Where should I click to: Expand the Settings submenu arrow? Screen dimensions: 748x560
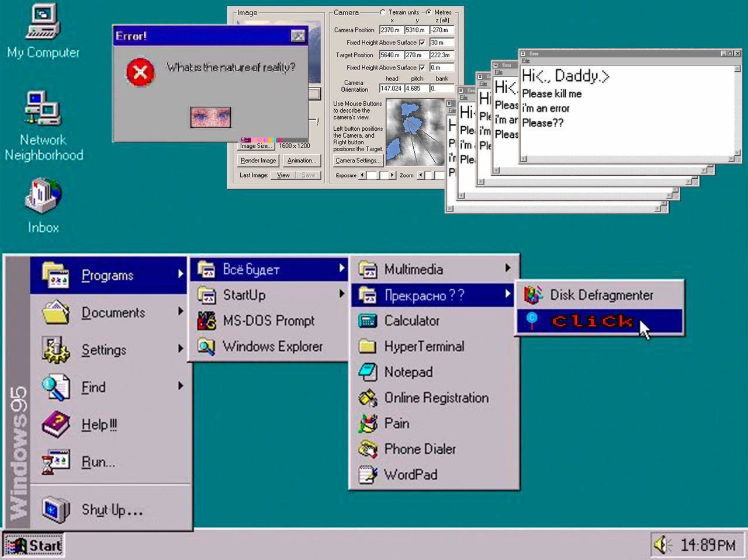(x=181, y=349)
